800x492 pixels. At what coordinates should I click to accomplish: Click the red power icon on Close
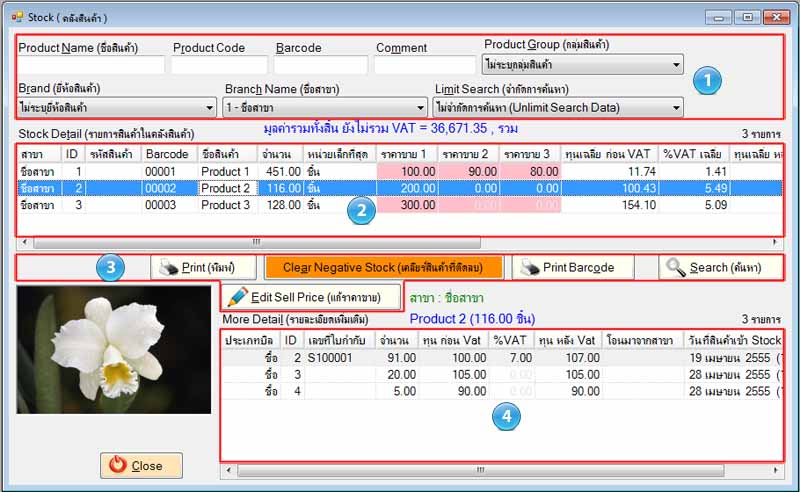(117, 464)
